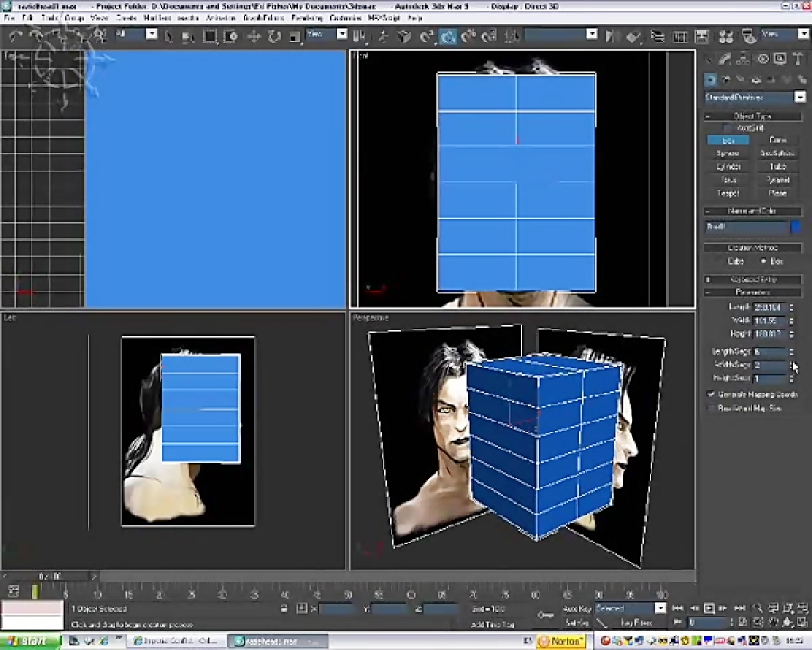This screenshot has width=812, height=650.
Task: Open the Standard Primitives dropdown
Action: (x=800, y=97)
